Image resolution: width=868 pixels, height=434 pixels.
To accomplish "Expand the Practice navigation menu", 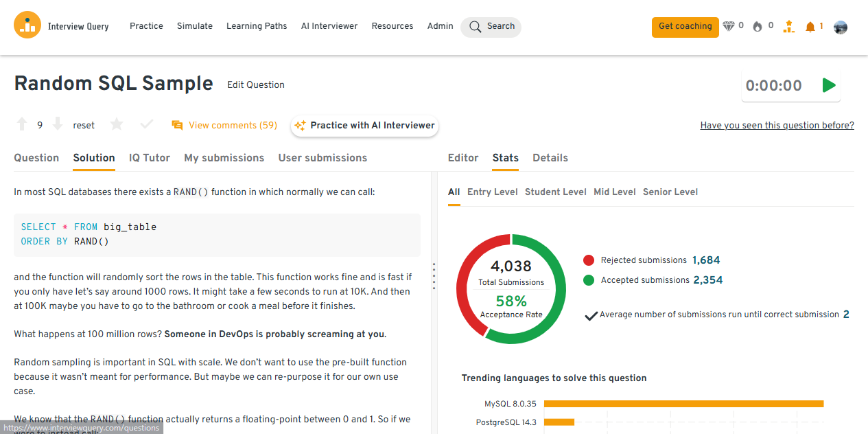I will pos(146,26).
